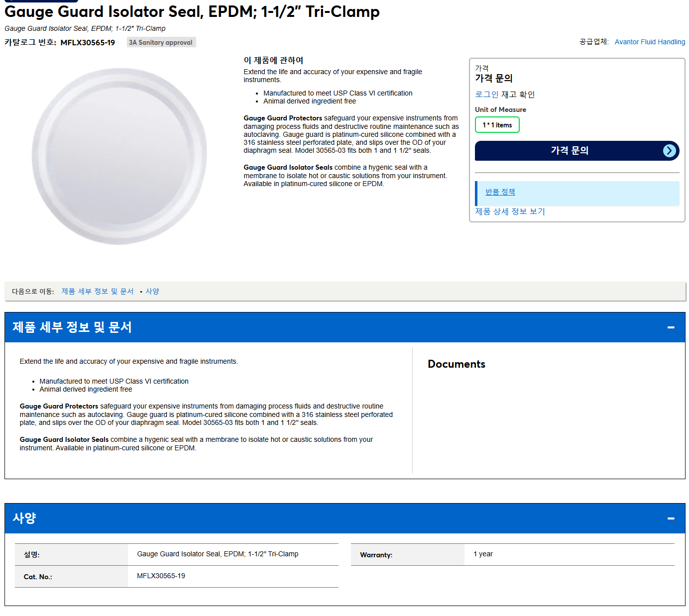Click the Documents heading
Viewport: 689px width, 616px height.
coord(457,364)
